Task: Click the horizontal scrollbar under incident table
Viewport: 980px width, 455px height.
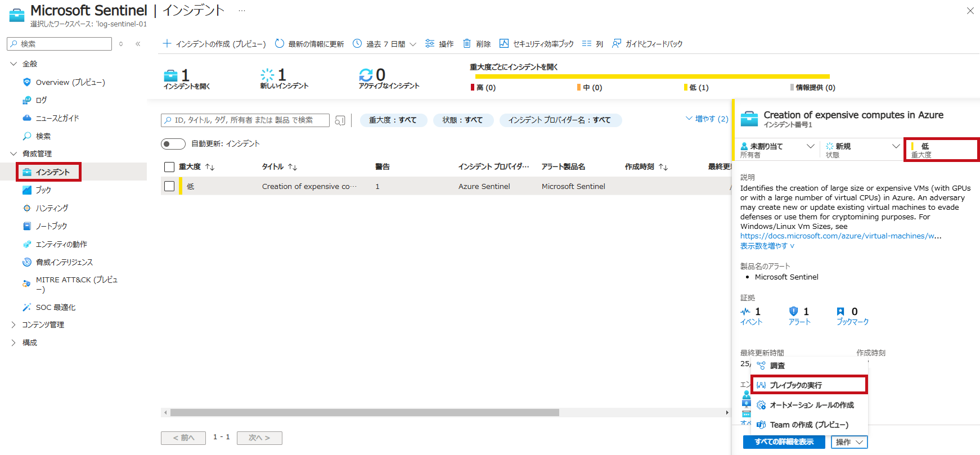Action: (x=365, y=412)
